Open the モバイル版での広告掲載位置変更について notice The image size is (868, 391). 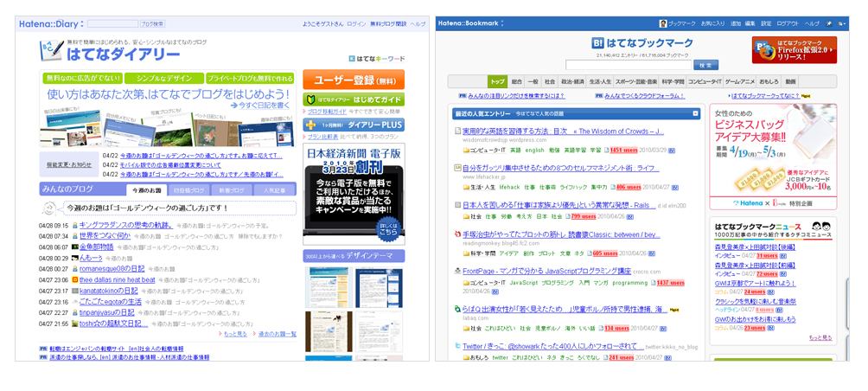tap(170, 165)
